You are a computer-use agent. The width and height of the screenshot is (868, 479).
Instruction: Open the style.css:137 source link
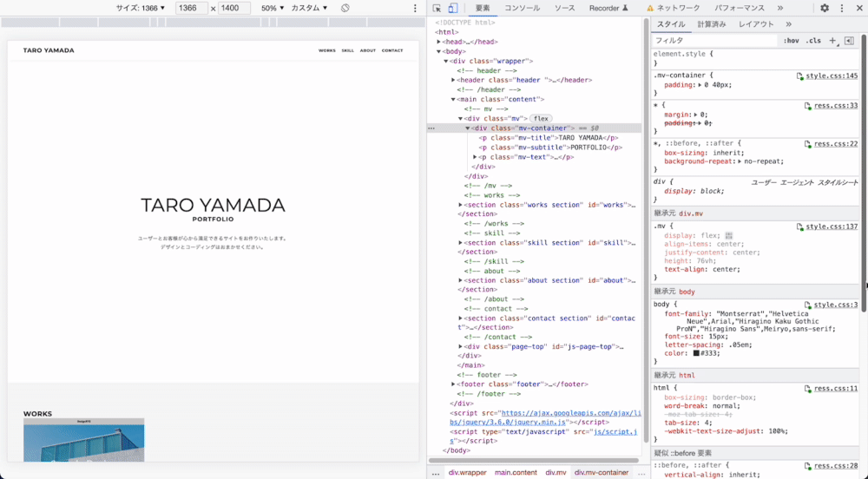click(832, 226)
